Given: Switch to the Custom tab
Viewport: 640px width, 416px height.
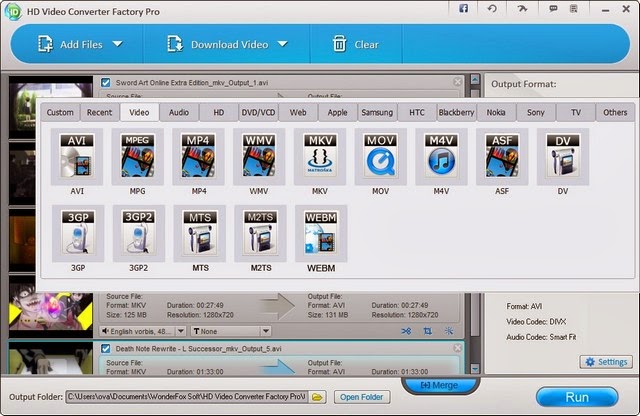Looking at the screenshot, I should 60,112.
